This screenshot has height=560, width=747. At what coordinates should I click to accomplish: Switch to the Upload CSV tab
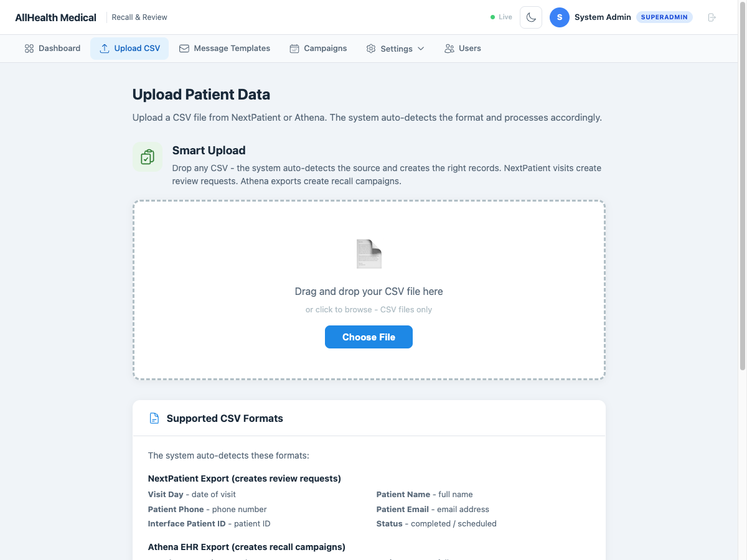129,48
